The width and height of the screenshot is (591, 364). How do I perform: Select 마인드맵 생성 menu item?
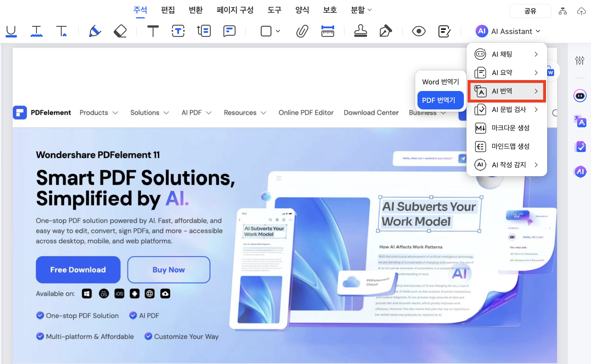tap(507, 146)
